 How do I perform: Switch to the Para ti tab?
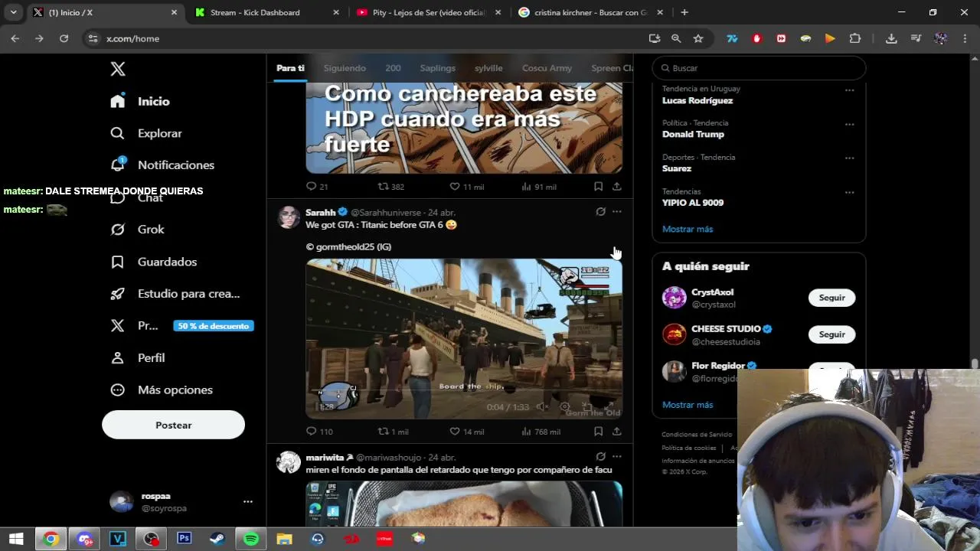pyautogui.click(x=290, y=68)
